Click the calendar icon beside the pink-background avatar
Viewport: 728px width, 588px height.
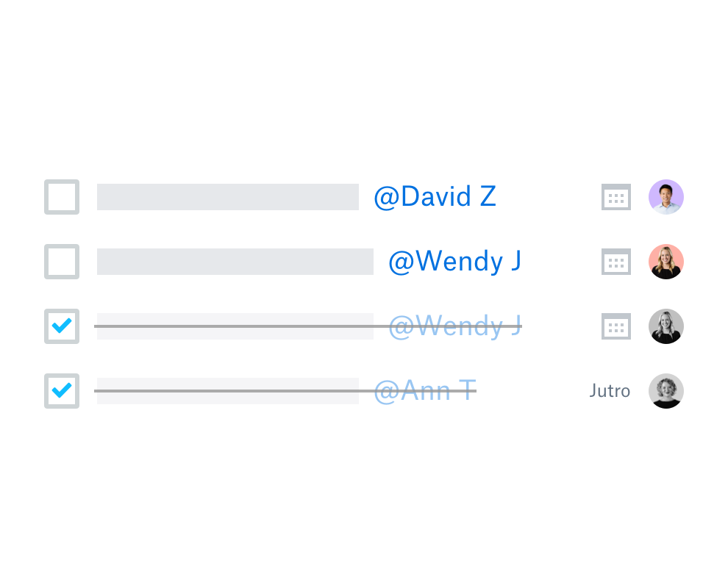(615, 261)
